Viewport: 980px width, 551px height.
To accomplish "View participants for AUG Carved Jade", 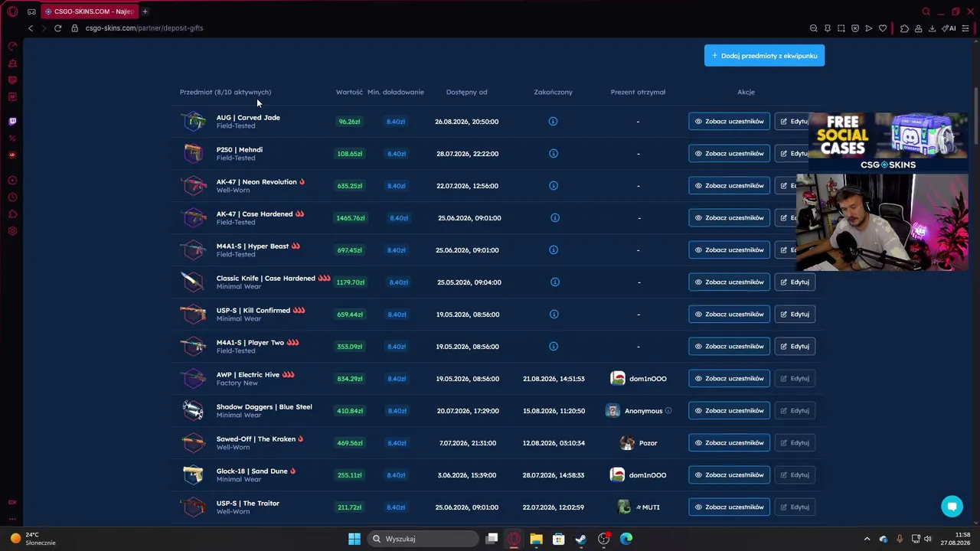I will click(x=729, y=122).
